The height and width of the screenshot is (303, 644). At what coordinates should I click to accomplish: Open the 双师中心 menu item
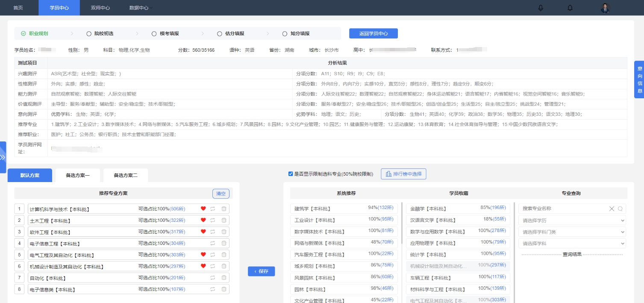(100, 7)
